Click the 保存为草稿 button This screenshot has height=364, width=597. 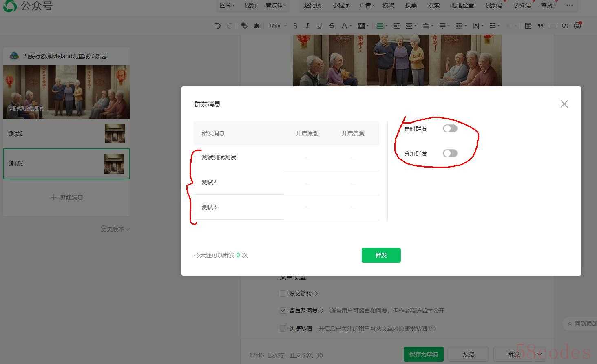423,354
